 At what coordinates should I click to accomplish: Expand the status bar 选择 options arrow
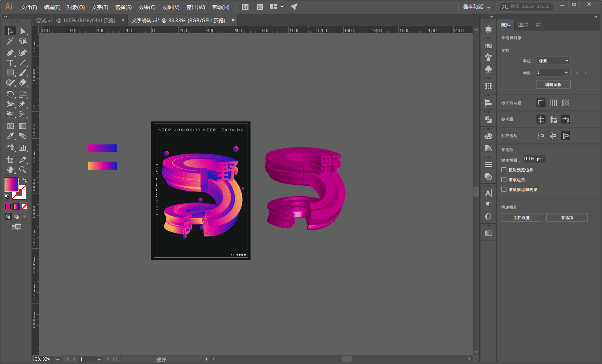pyautogui.click(x=206, y=359)
